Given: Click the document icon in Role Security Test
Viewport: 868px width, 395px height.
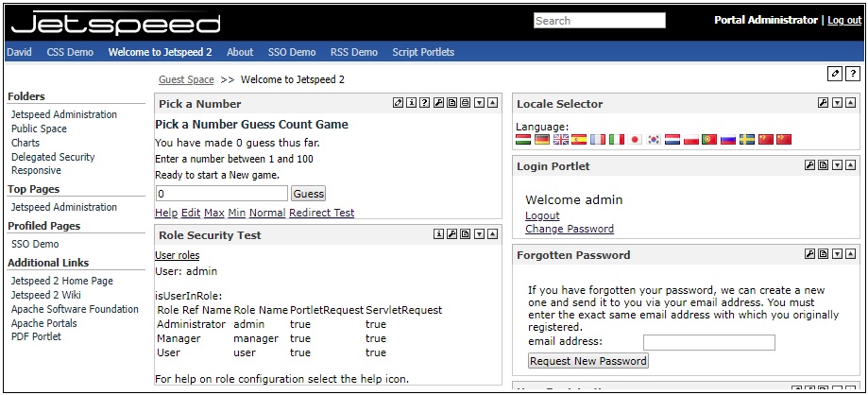Looking at the screenshot, I should [465, 234].
